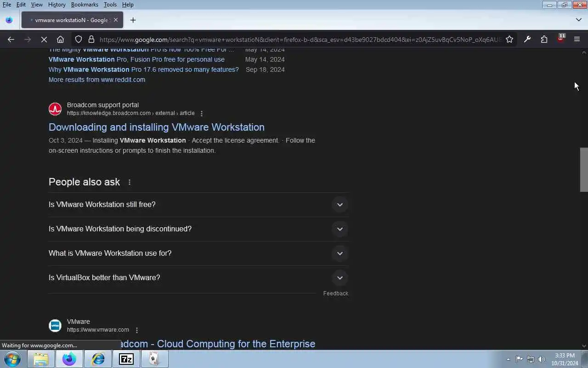This screenshot has width=588, height=368.
Task: Click the 'Oct 3, 2024' snippet text
Action: tap(66, 140)
